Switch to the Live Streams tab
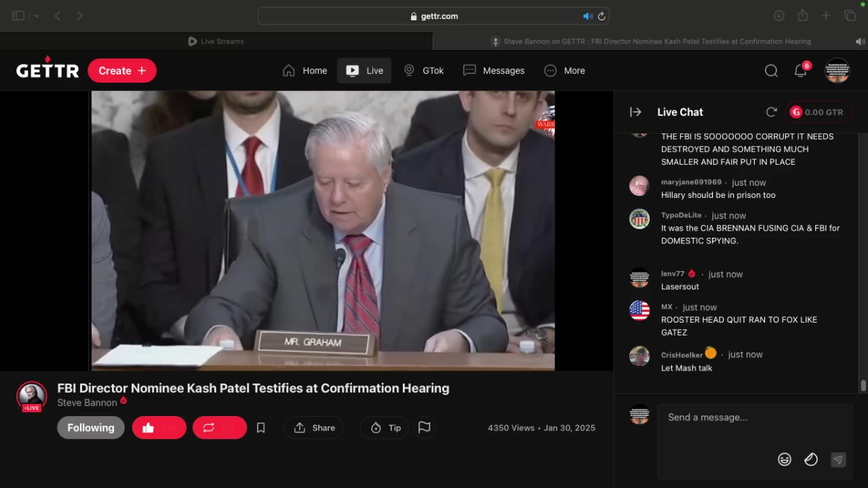Viewport: 868px width, 488px height. click(216, 41)
